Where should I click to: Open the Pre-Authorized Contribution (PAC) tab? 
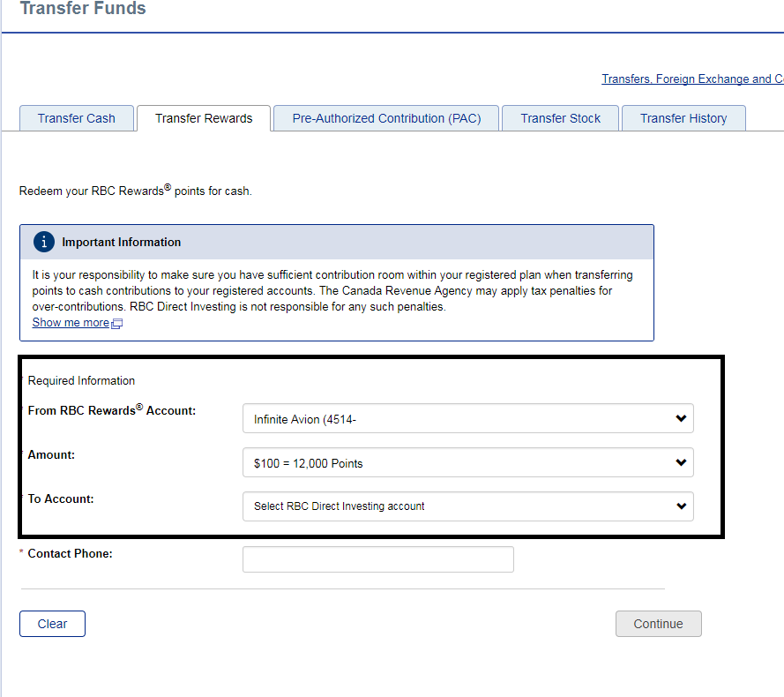(386, 118)
